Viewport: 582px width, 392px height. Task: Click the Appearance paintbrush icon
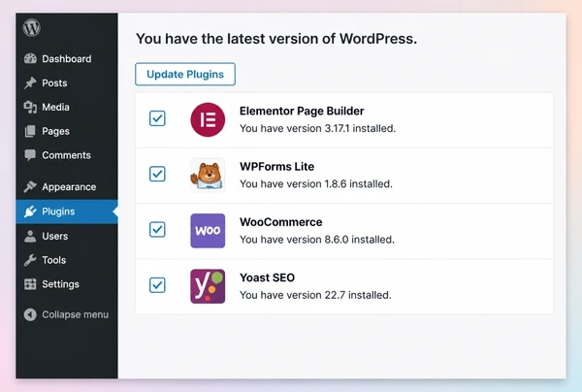click(x=30, y=186)
